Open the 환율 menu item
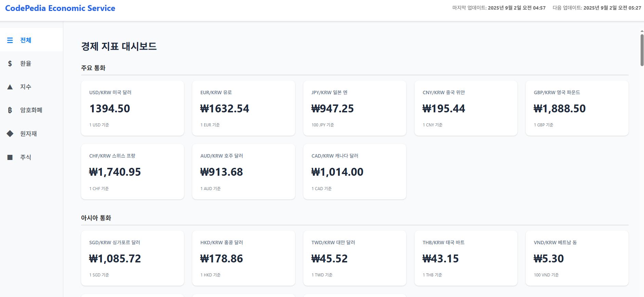 tap(26, 64)
